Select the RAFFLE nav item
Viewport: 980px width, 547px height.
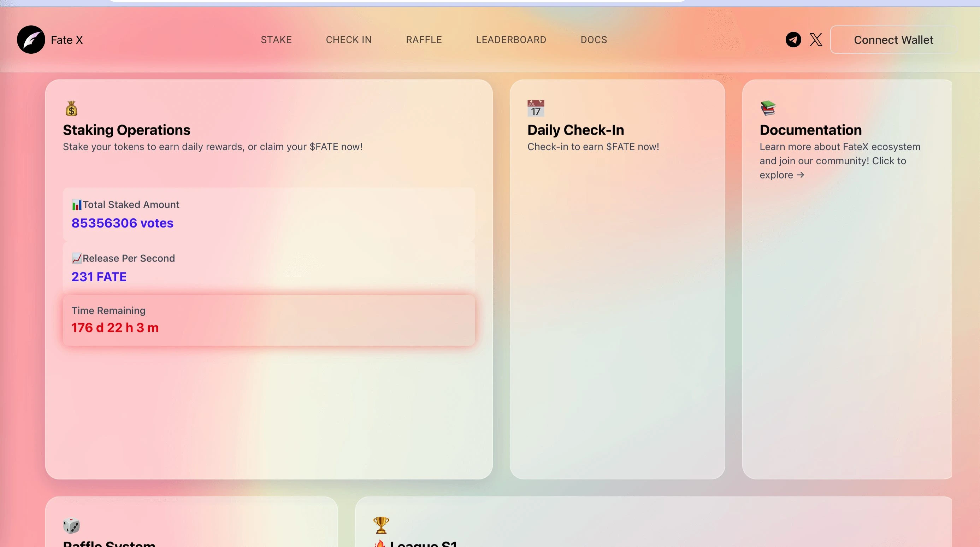(x=424, y=40)
